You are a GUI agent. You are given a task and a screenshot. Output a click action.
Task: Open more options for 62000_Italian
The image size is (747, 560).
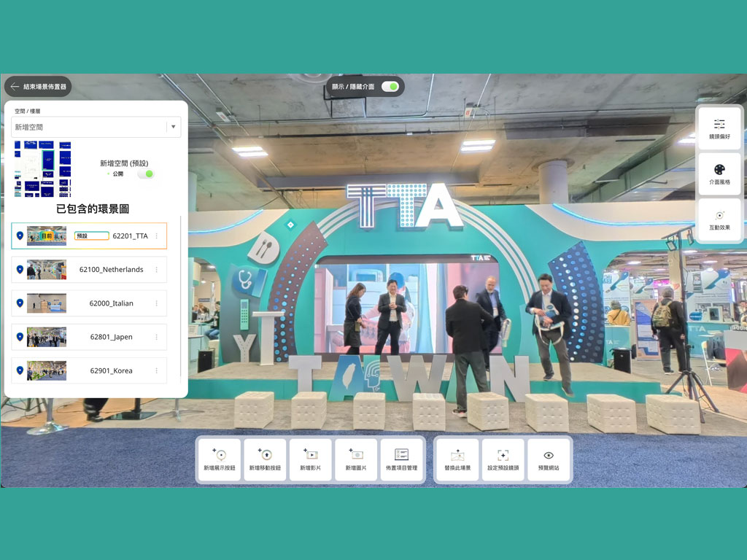point(156,303)
